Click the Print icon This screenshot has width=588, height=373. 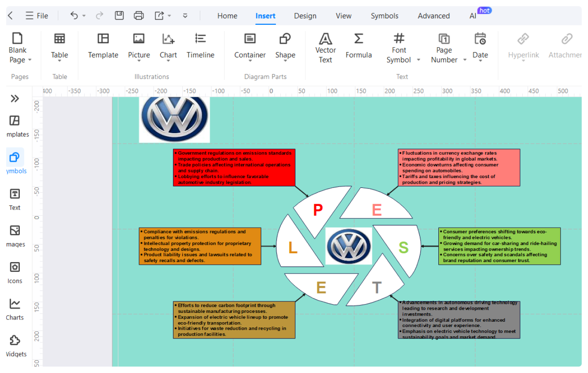pos(139,15)
